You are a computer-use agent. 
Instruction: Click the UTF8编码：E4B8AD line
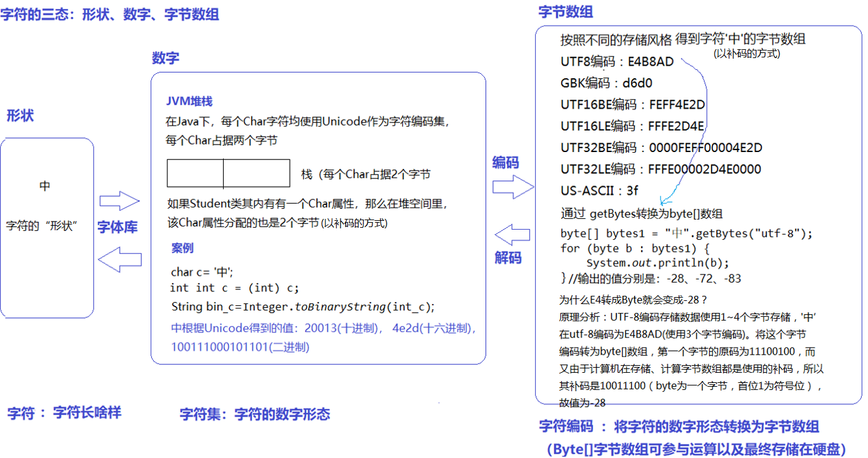tap(617, 62)
